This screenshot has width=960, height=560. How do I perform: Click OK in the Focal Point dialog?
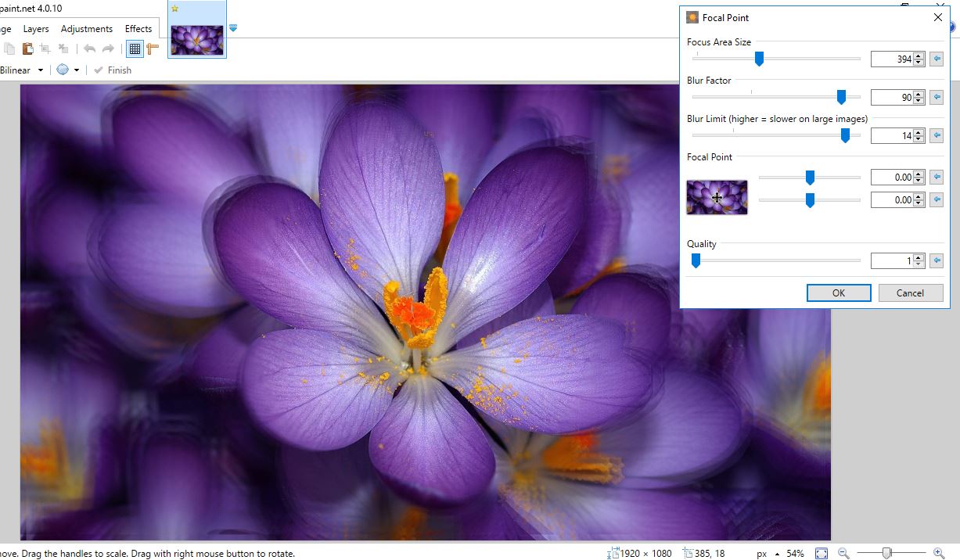[x=838, y=293]
